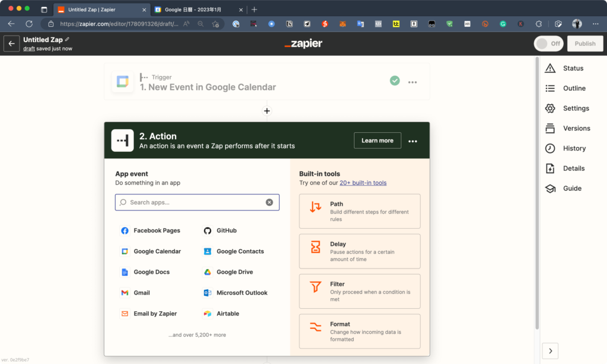Add a Path built-in tool
The image size is (607, 364).
[x=360, y=212]
